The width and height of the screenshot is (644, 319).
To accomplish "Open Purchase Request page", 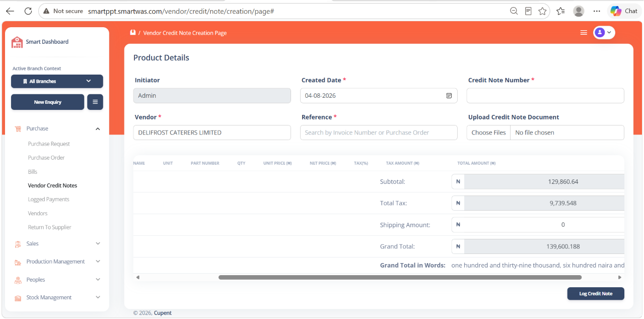I will [49, 144].
